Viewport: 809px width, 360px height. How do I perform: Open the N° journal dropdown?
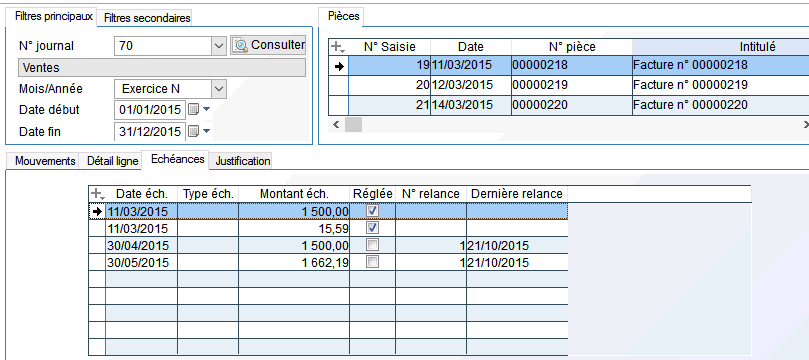point(219,46)
